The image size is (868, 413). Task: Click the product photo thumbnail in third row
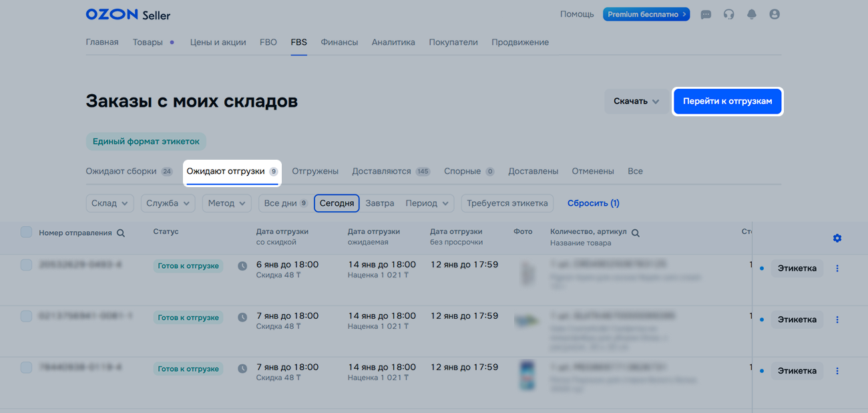pos(527,374)
